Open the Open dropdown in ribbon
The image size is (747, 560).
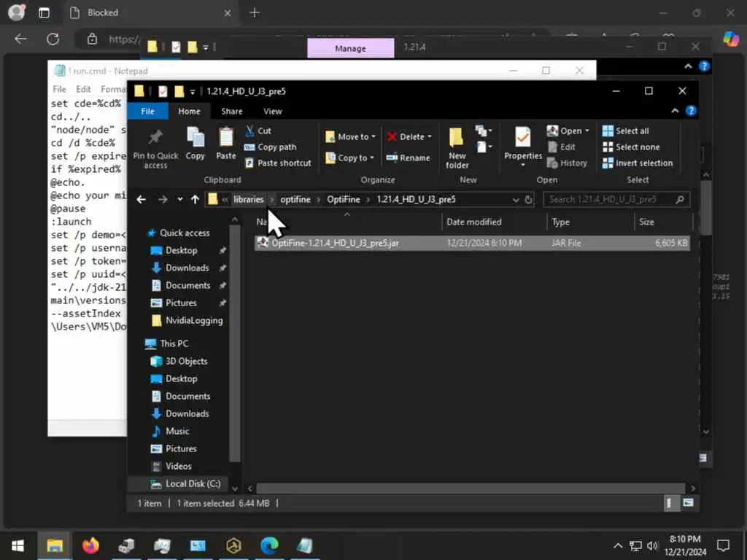(x=568, y=131)
